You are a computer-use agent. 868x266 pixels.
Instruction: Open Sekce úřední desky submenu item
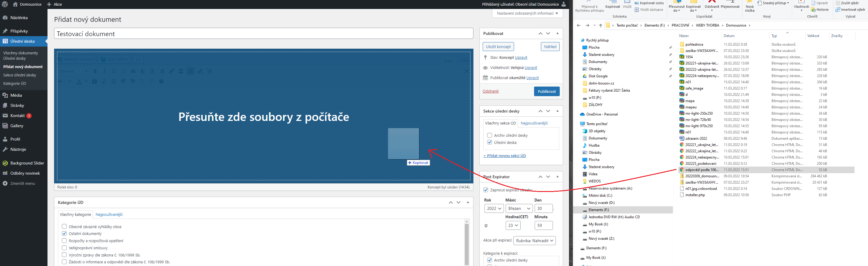(19, 75)
